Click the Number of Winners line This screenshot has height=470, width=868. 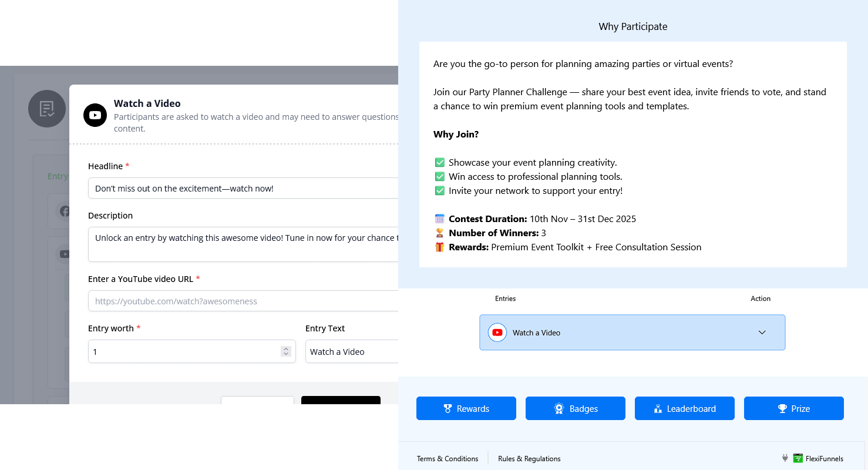tap(490, 233)
